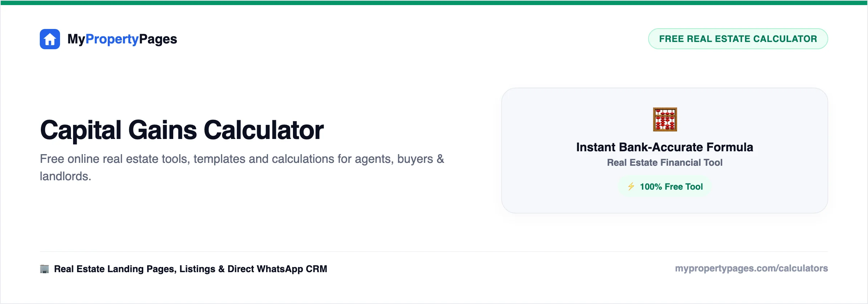The height and width of the screenshot is (304, 868).
Task: Click the horizontal divider above footer
Action: (x=434, y=252)
